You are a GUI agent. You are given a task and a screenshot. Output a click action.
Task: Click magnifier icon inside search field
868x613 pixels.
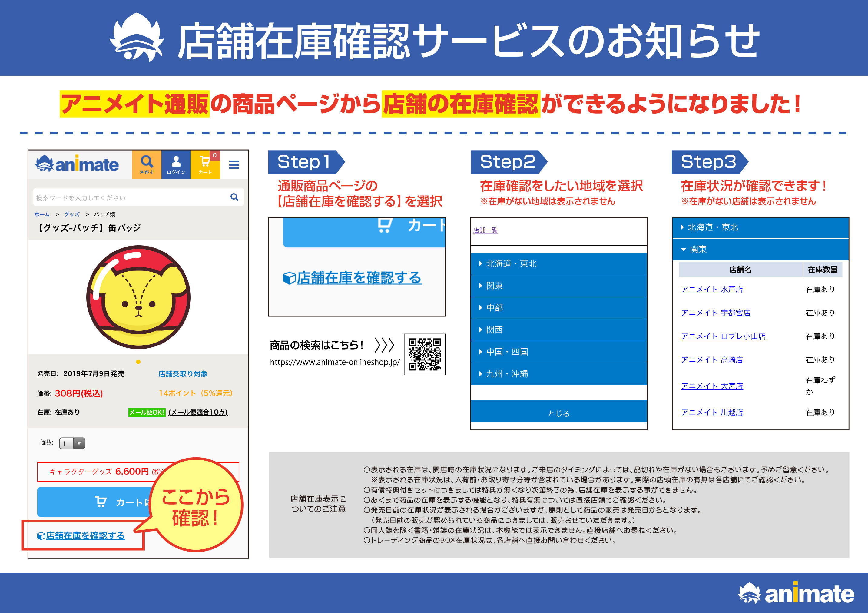[234, 197]
